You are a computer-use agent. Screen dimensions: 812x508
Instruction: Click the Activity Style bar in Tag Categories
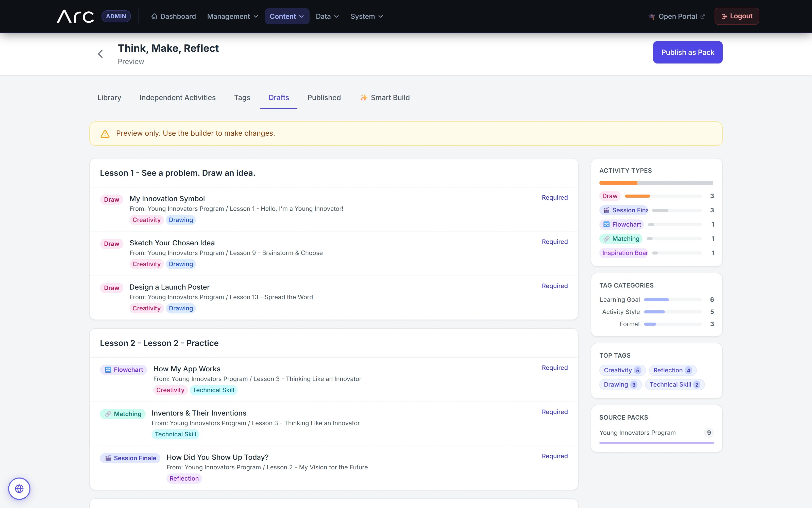click(673, 312)
